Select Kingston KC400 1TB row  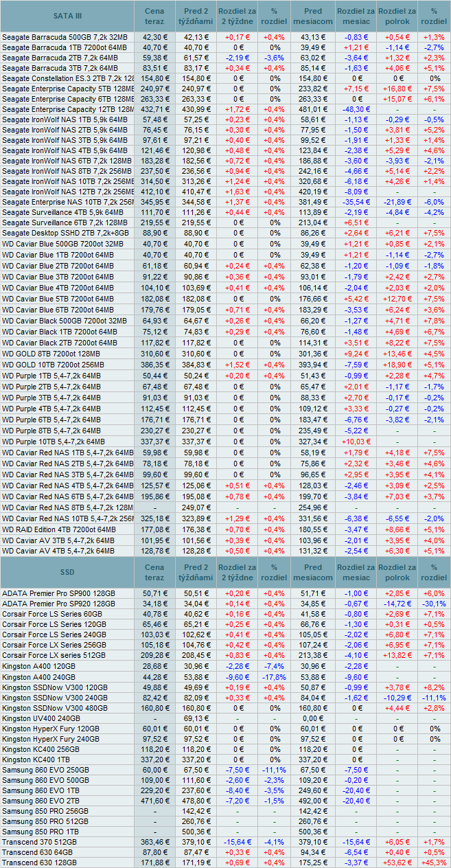click(225, 761)
